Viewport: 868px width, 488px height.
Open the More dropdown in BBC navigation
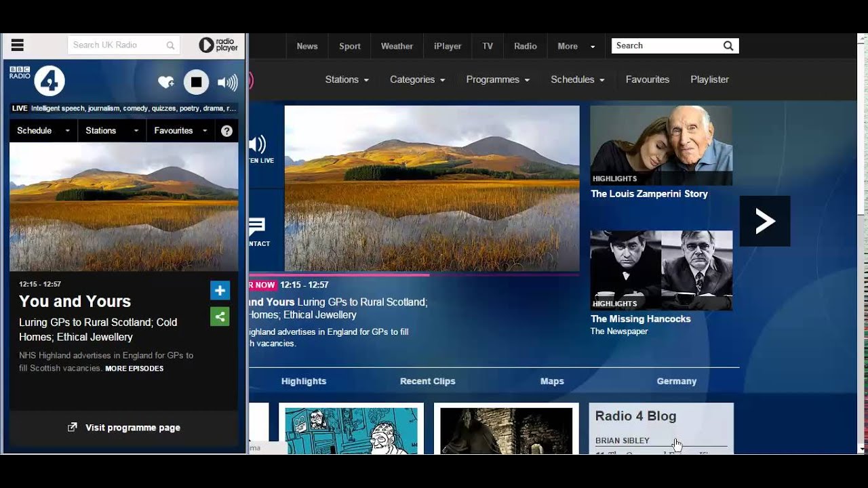[576, 46]
